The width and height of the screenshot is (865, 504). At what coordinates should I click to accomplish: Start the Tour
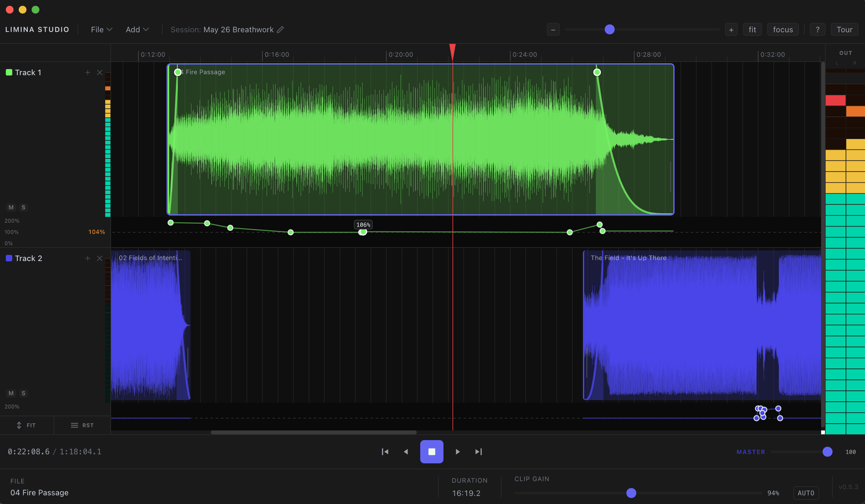[844, 29]
